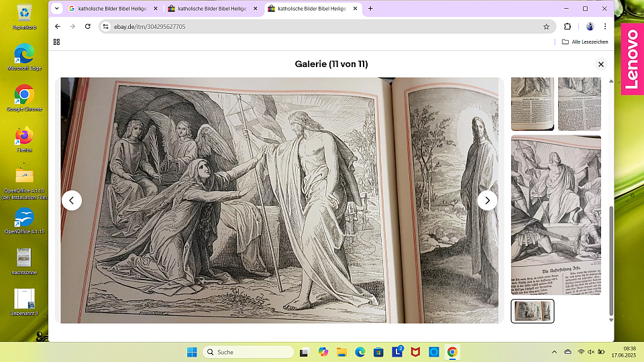Select the third active katholische Bilder tab
The width and height of the screenshot is (644, 362).
pyautogui.click(x=312, y=8)
